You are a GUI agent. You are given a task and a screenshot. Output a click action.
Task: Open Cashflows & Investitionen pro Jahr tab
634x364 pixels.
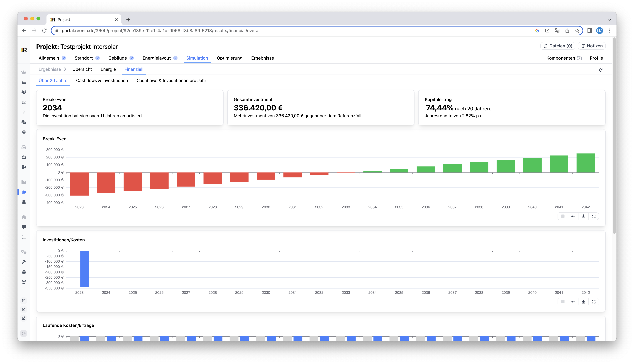click(171, 80)
